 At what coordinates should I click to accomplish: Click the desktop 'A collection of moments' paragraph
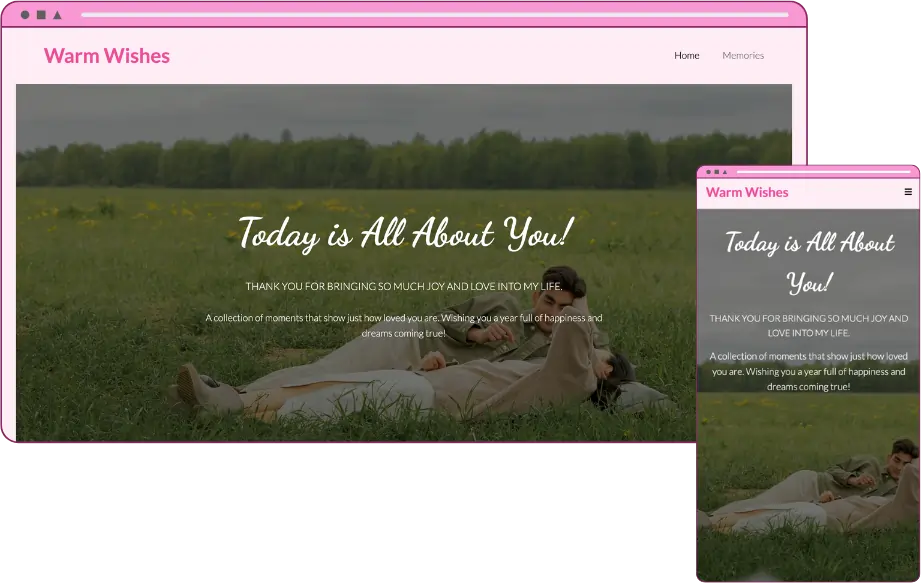(404, 325)
